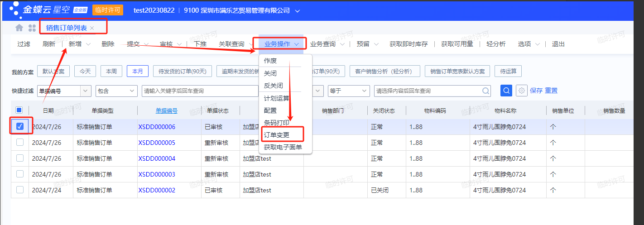
Task: Toggle the select-all header checkbox
Action: (19, 110)
